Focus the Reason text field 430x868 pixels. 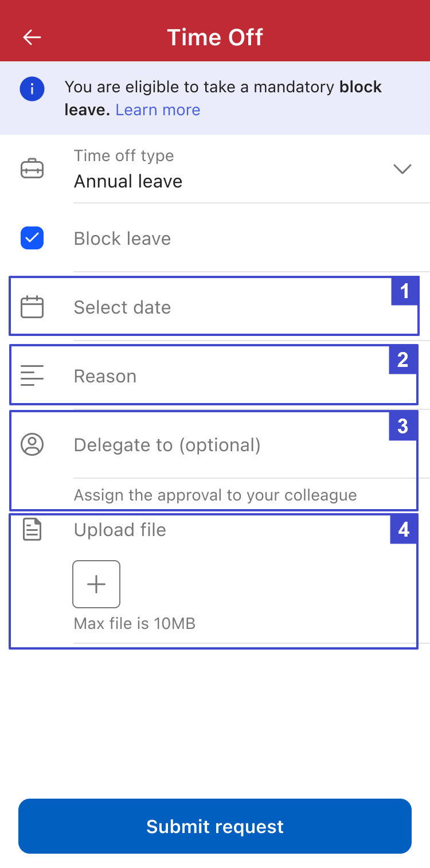213,375
